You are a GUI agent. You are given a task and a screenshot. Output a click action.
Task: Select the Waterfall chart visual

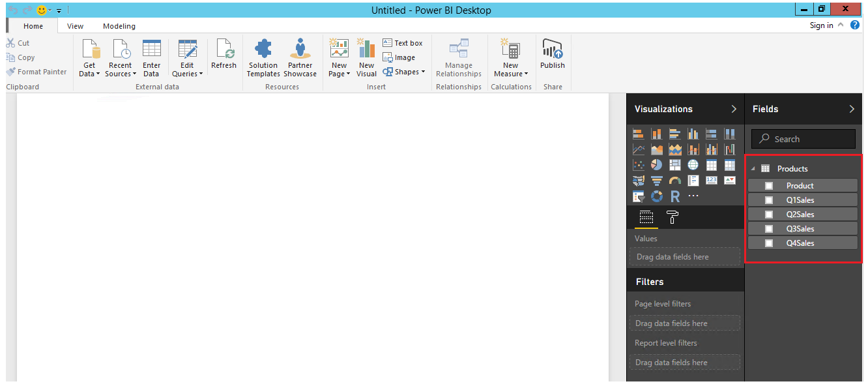[x=730, y=149]
